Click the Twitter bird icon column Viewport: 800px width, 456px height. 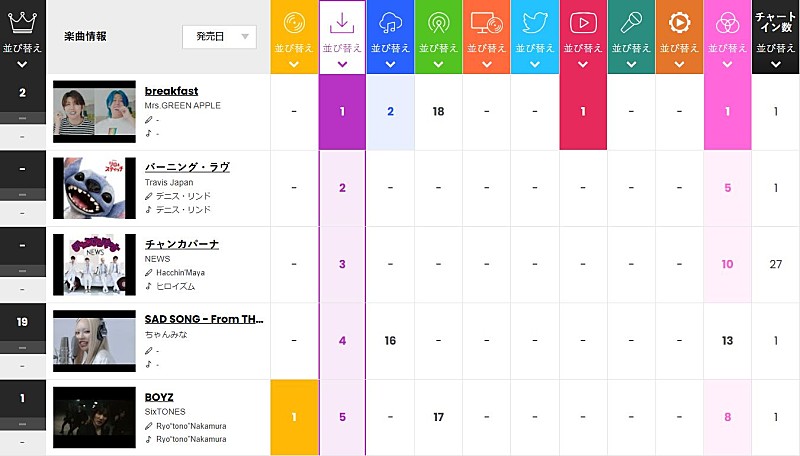tap(534, 24)
